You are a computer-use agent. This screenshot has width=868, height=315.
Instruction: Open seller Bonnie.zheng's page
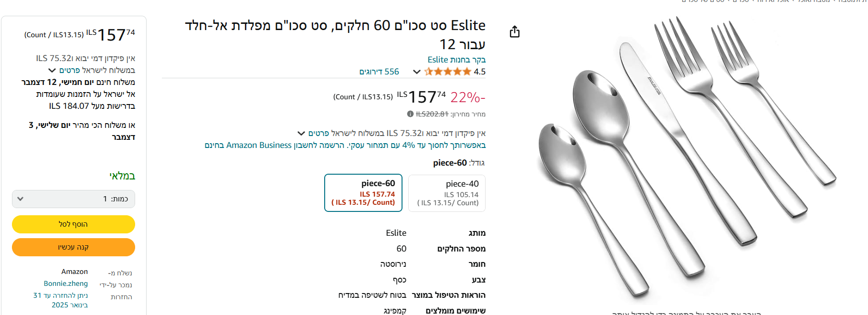click(x=66, y=283)
